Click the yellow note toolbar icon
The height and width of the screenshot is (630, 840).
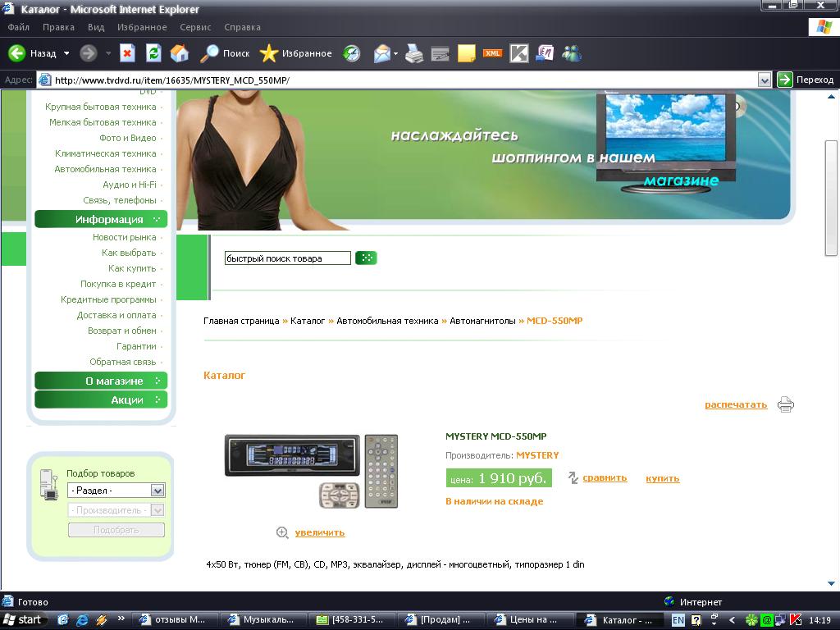466,53
